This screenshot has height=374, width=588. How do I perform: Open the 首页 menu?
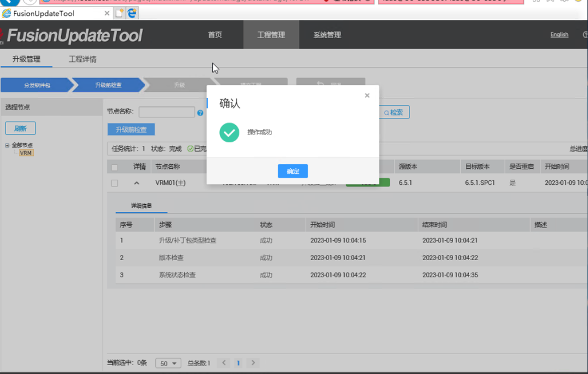pos(215,35)
